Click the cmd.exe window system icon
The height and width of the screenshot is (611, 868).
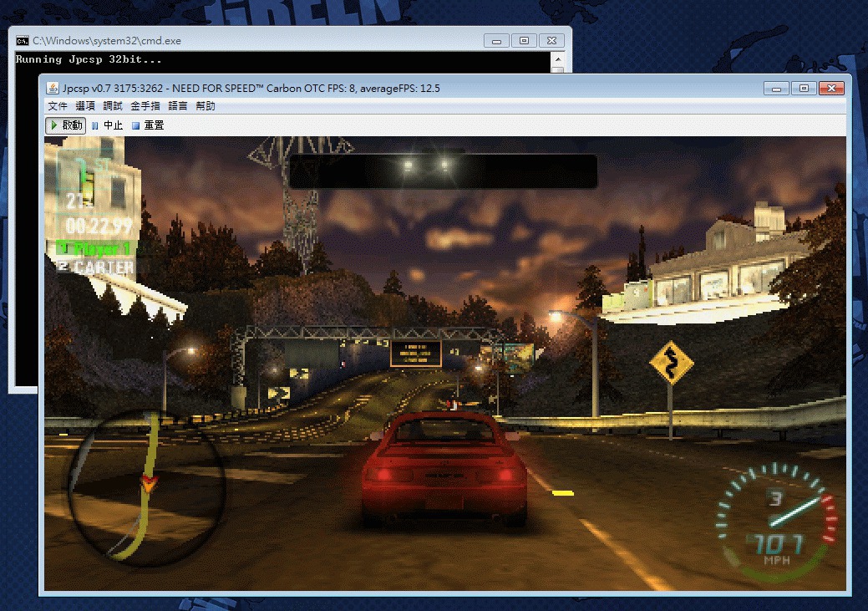click(x=23, y=40)
